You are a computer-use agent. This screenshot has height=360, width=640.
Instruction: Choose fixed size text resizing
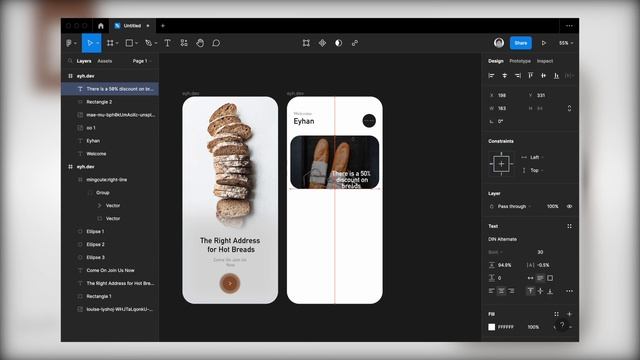550,278
